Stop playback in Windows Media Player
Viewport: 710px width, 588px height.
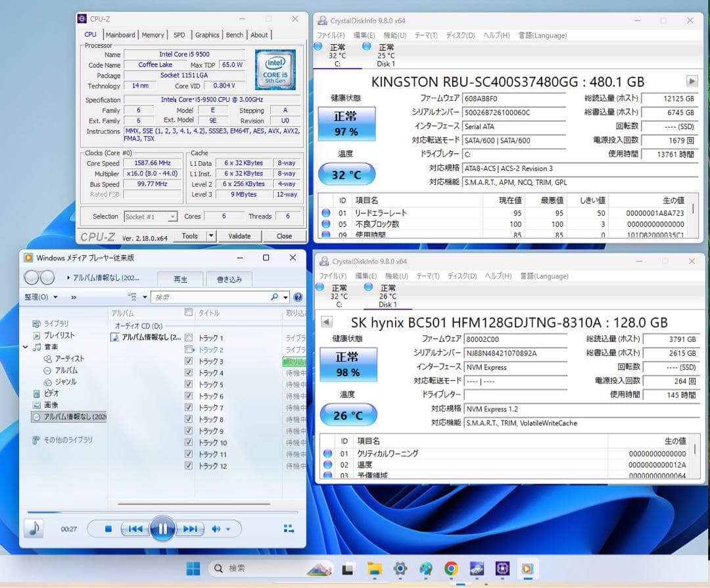pos(108,529)
